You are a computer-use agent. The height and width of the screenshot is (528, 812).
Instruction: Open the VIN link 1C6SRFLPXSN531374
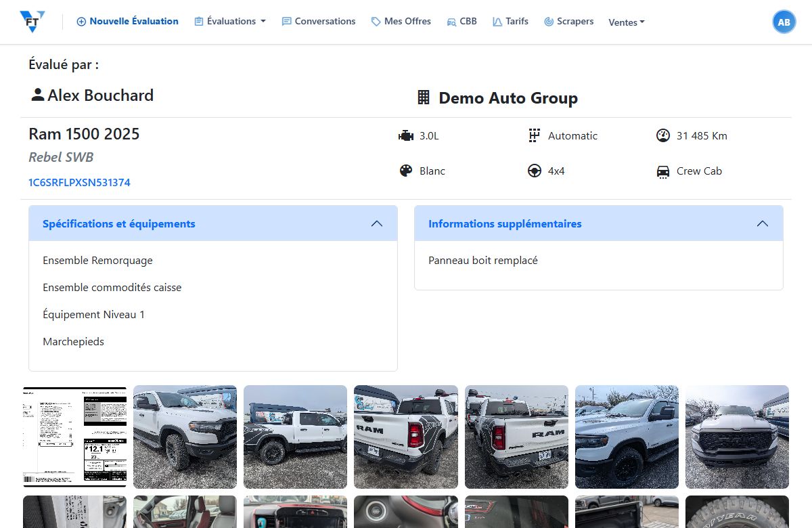[79, 182]
